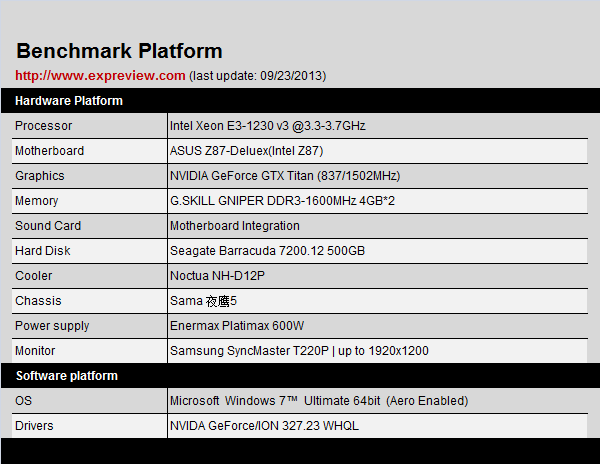
Task: Click the Monitor row label
Action: (x=35, y=351)
